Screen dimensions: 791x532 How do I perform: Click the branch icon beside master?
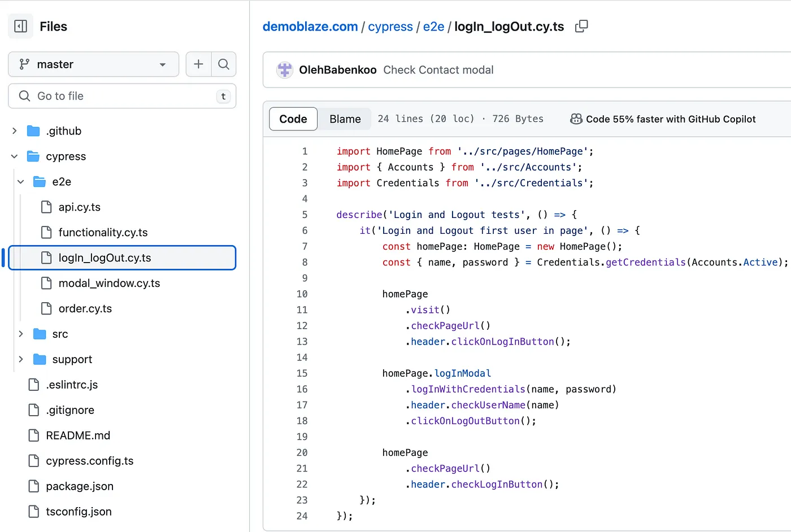23,64
